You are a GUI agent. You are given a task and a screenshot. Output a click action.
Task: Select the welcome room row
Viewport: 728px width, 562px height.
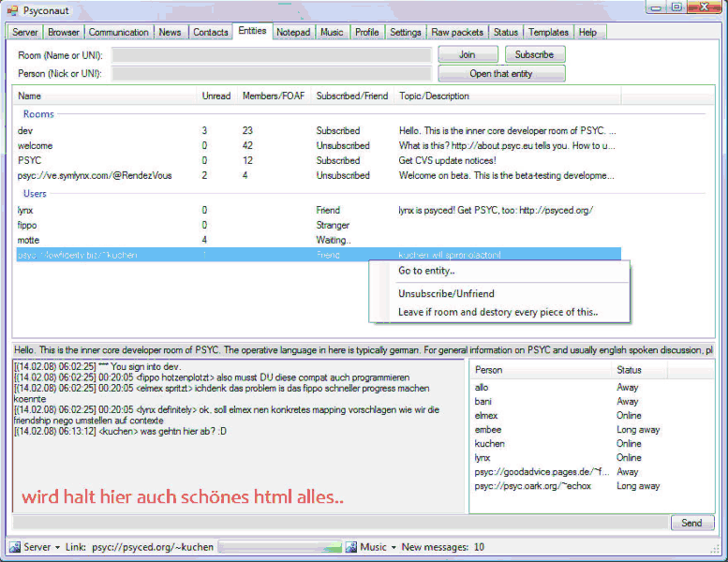coord(318,146)
